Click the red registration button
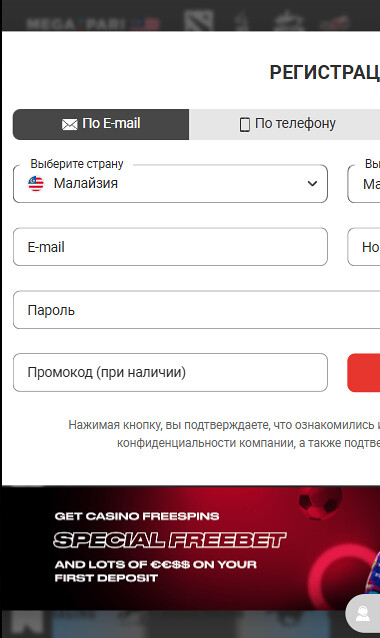Image resolution: width=380 pixels, height=638 pixels. (x=364, y=372)
